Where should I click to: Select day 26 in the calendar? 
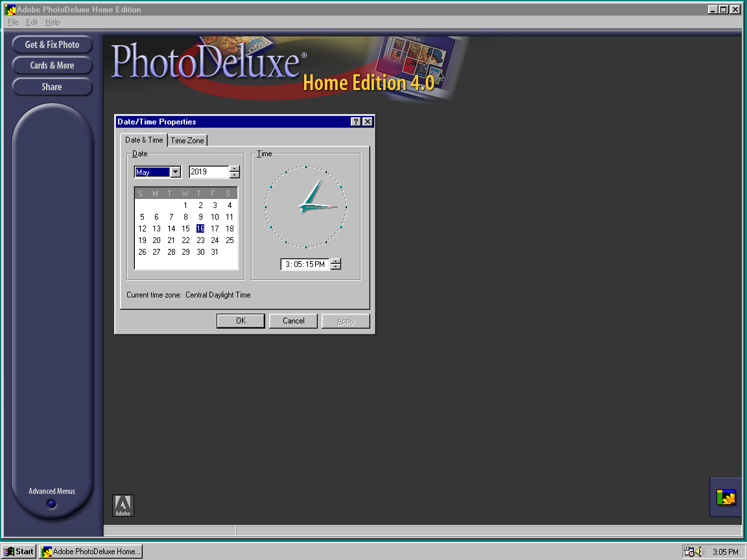coord(142,252)
